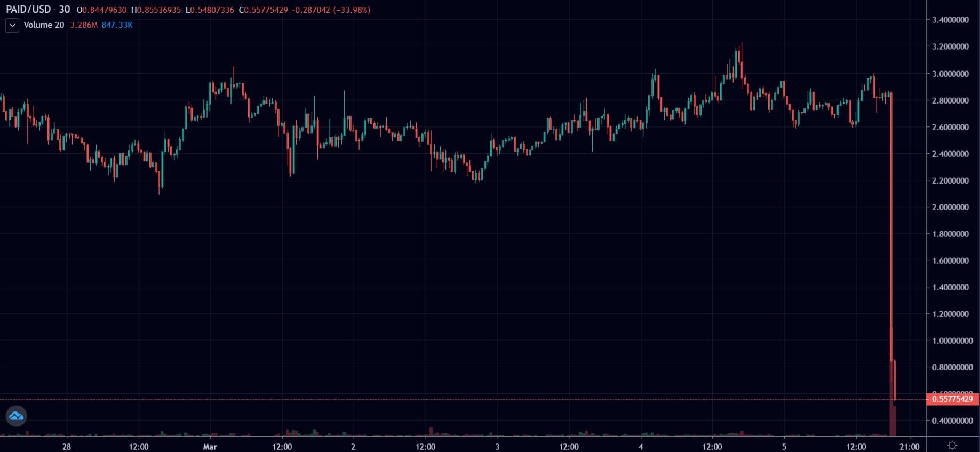Click the 2.6000000 price axis label
980x452 pixels.
pos(950,127)
